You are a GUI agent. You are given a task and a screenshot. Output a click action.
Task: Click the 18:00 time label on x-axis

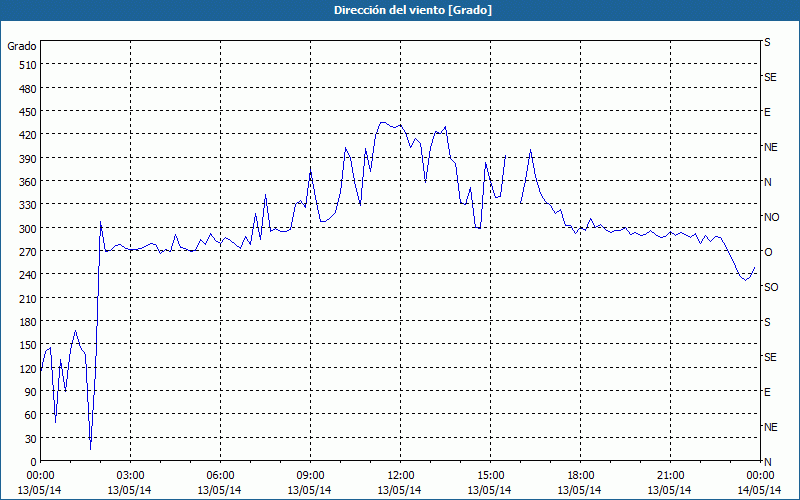[580, 476]
